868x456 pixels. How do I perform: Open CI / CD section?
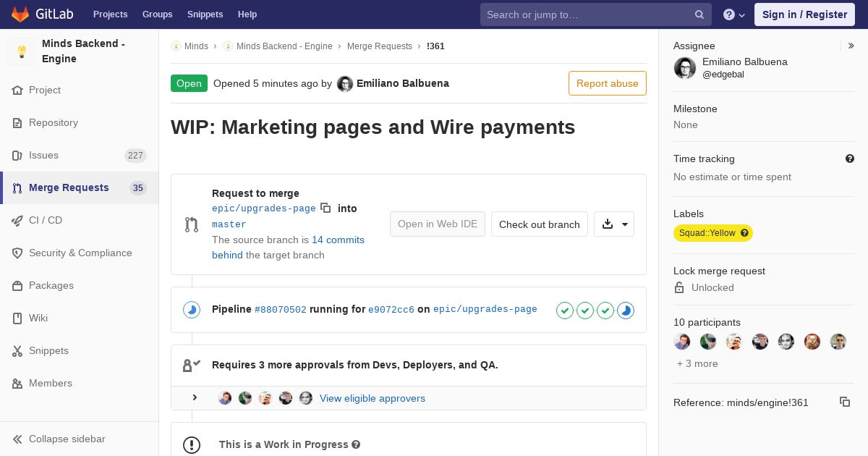(79, 220)
